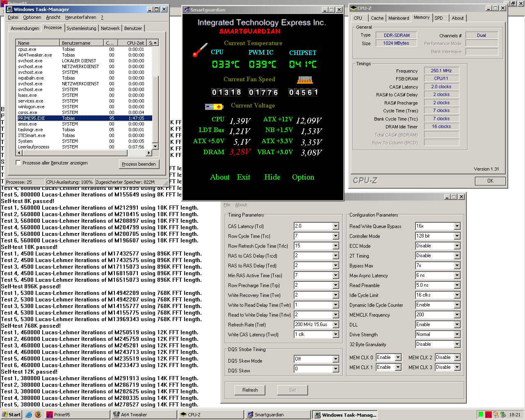Viewport: 525px width, 420px height.
Task: Click the green square tray icon
Action: pos(481,415)
